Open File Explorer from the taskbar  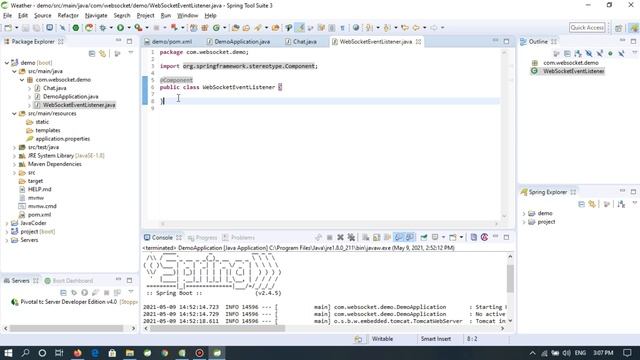130,353
